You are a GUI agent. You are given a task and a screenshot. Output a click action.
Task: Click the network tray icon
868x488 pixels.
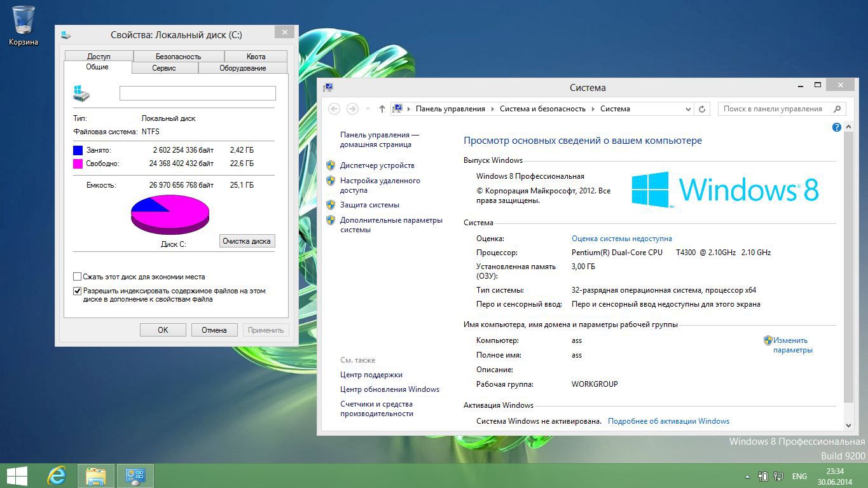coord(778,476)
